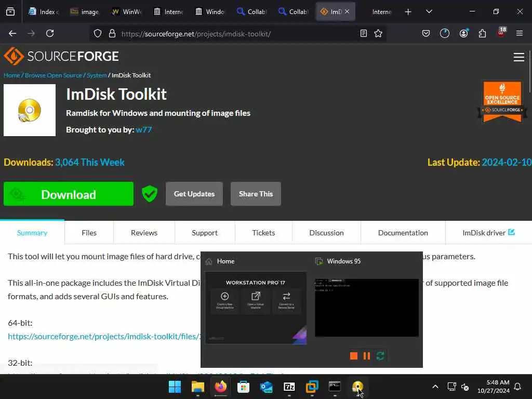The height and width of the screenshot is (399, 532).
Task: Click Connect to a Remote Server icon
Action: point(286,300)
